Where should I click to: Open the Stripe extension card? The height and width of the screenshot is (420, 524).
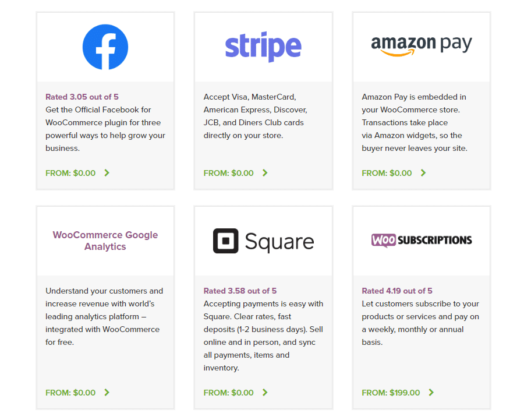click(263, 99)
